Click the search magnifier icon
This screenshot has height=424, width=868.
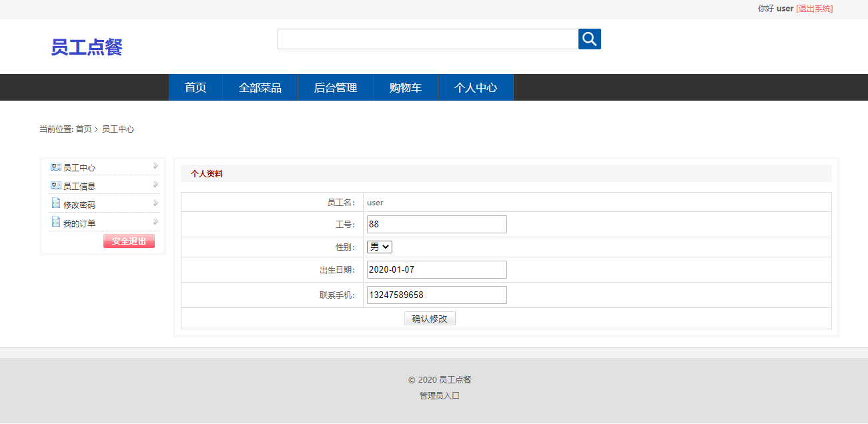589,39
